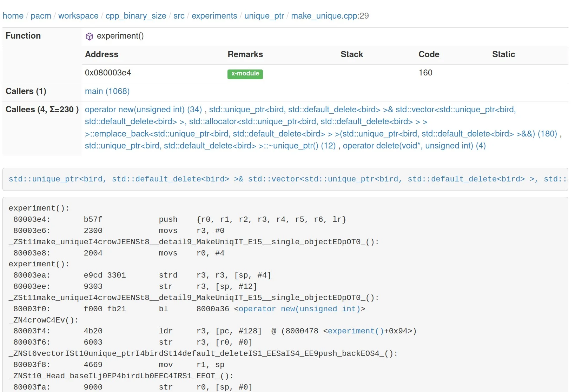The width and height of the screenshot is (575, 392).
Task: Click the green x-module badge
Action: [x=245, y=74]
